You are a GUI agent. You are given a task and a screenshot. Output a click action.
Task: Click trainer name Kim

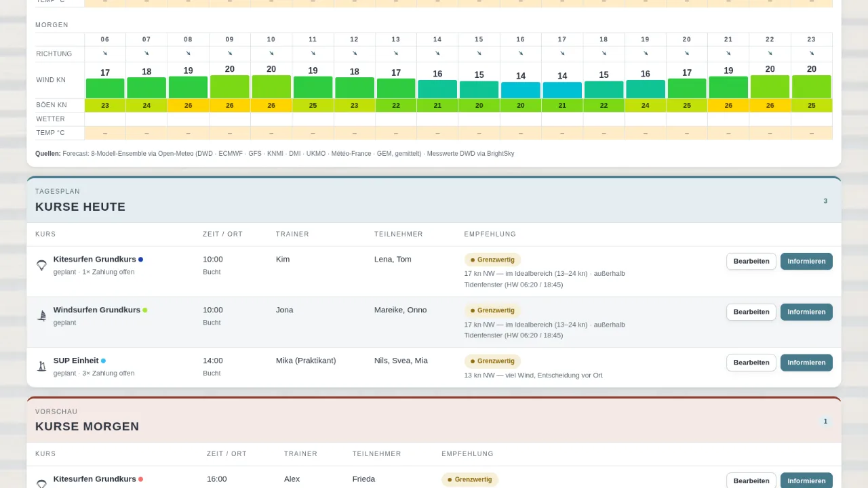pos(283,259)
